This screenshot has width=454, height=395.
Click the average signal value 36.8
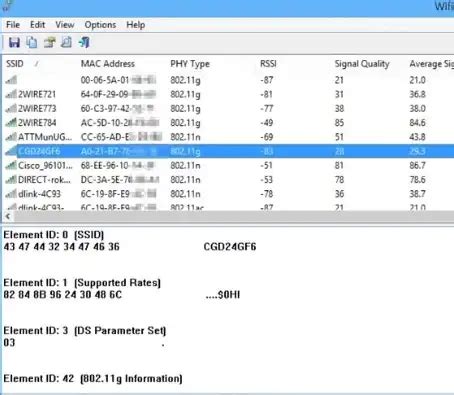point(417,94)
